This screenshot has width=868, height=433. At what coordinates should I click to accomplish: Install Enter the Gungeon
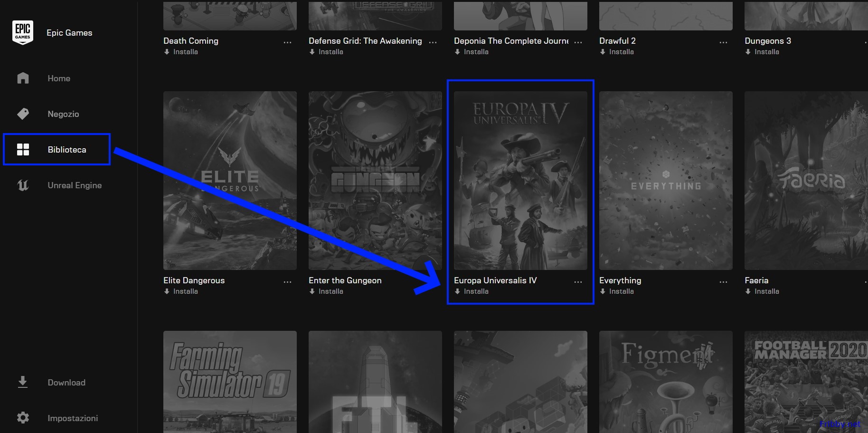click(x=330, y=291)
